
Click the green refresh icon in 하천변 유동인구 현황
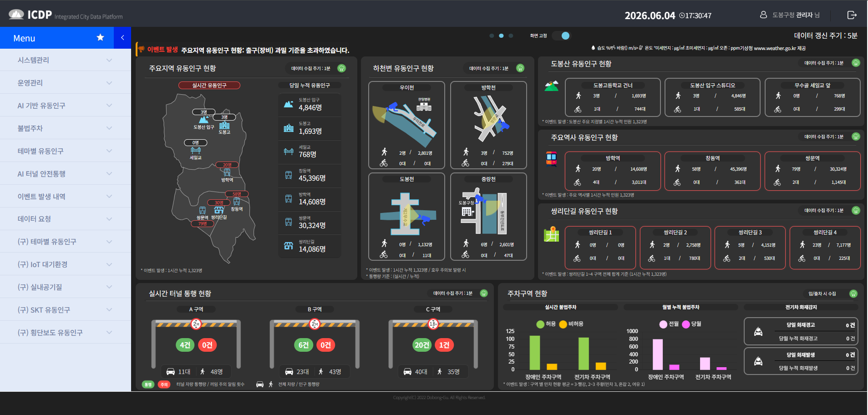520,68
